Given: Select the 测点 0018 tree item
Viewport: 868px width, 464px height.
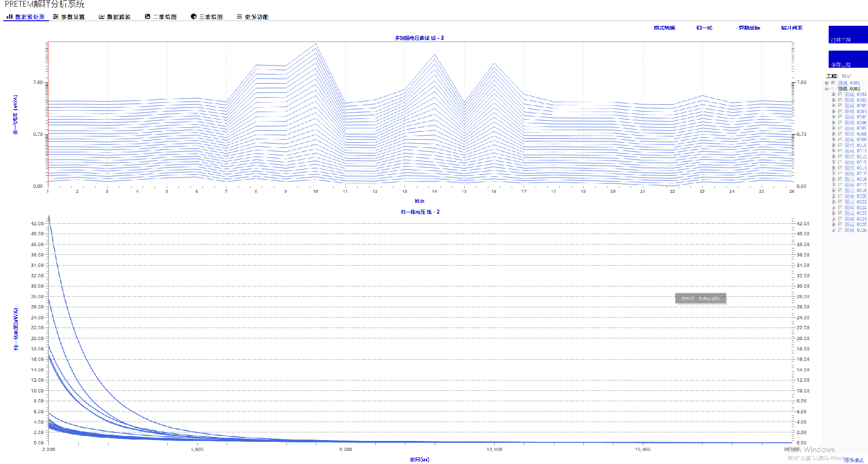Looking at the screenshot, I should [x=855, y=191].
